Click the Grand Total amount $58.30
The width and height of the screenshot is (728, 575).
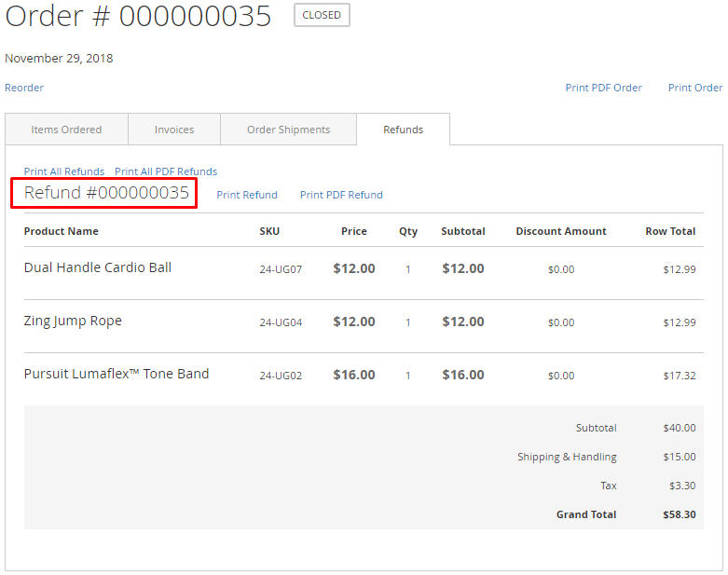pyautogui.click(x=679, y=514)
